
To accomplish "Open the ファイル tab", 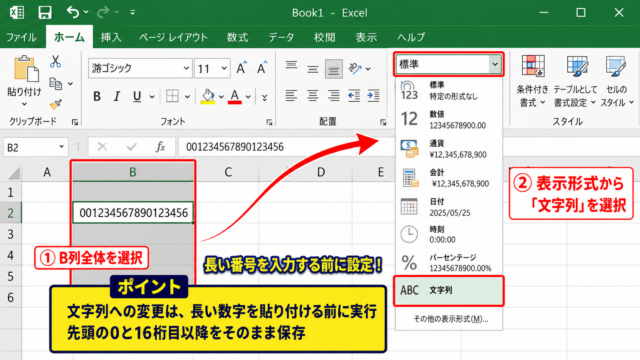I will [x=21, y=38].
